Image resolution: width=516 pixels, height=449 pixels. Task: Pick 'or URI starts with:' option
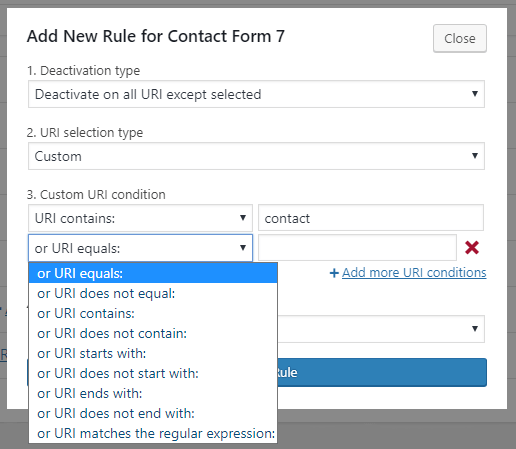(153, 353)
